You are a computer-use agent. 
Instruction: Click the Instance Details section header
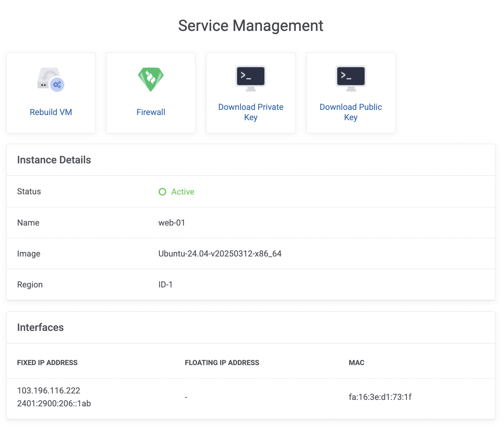tap(54, 160)
